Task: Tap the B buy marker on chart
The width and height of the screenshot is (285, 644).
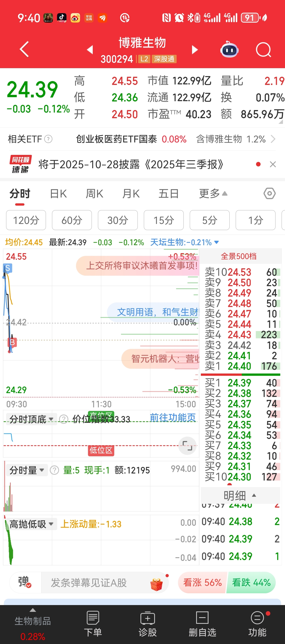Action: tap(12, 342)
